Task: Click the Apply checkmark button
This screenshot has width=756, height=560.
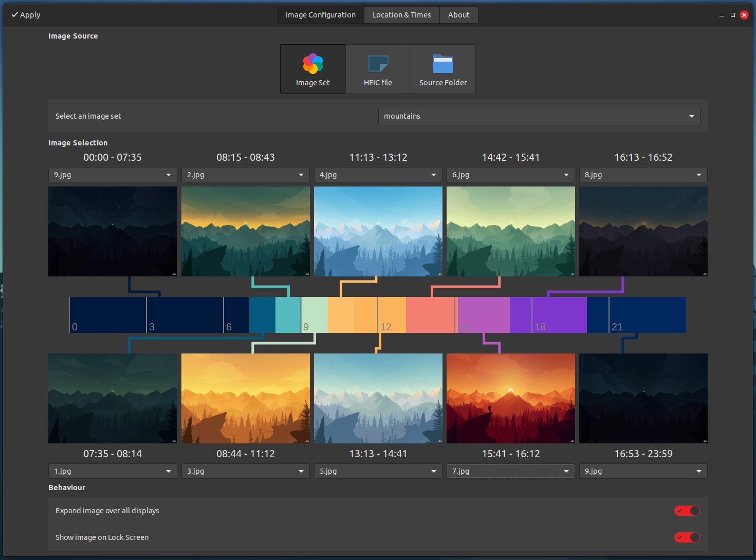Action: [x=26, y=15]
